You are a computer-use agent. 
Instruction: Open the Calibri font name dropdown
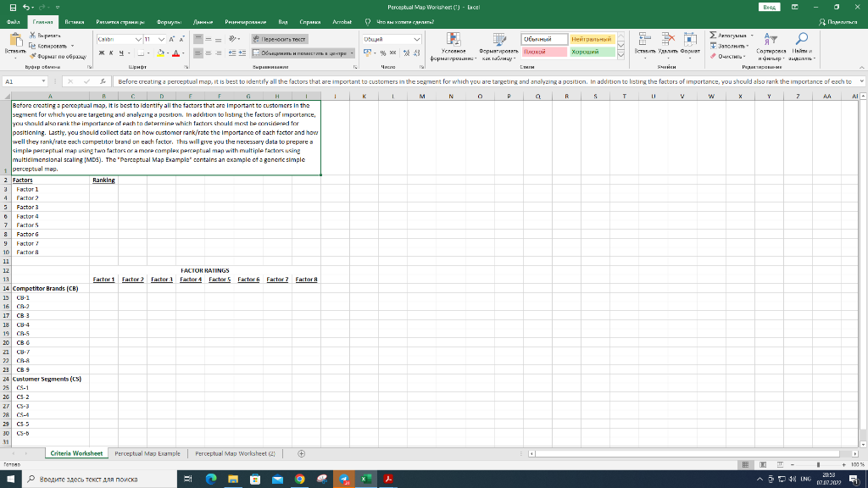138,39
